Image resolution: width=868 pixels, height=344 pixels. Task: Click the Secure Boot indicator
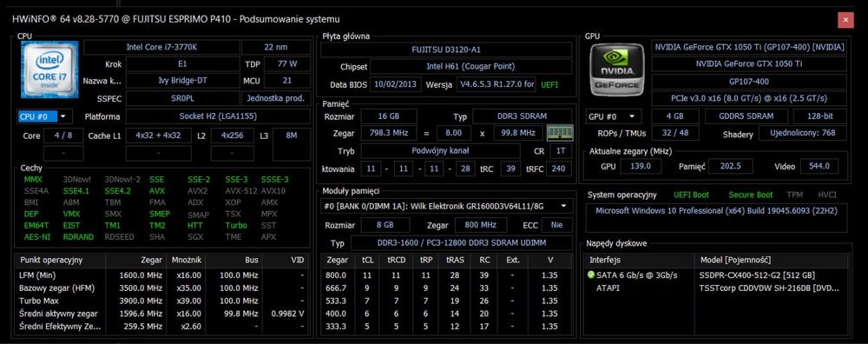coord(751,195)
